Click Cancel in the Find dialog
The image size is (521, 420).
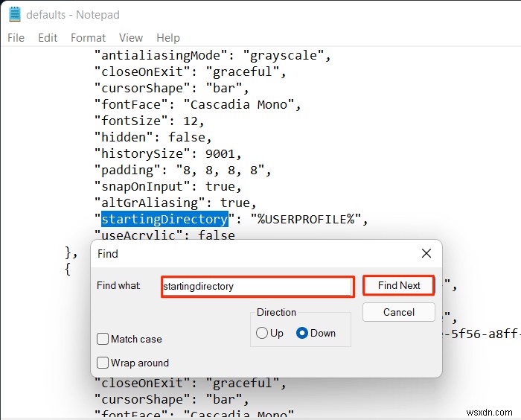[399, 312]
